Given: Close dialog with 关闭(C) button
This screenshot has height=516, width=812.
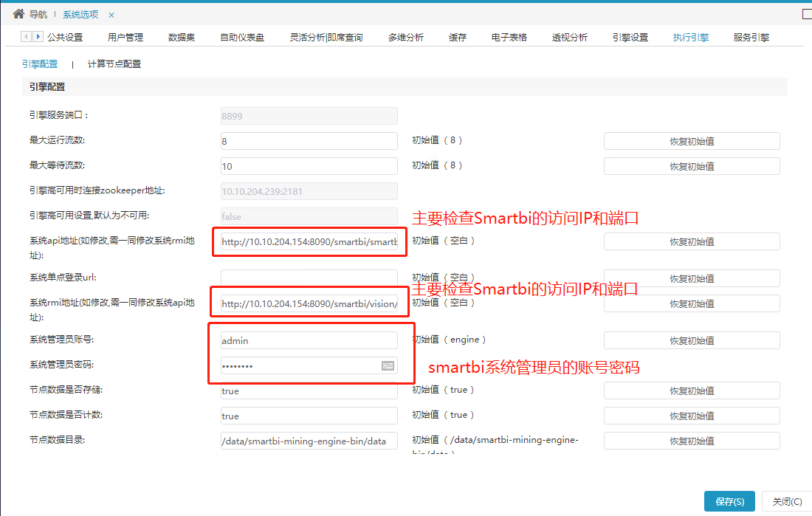Looking at the screenshot, I should (x=787, y=501).
